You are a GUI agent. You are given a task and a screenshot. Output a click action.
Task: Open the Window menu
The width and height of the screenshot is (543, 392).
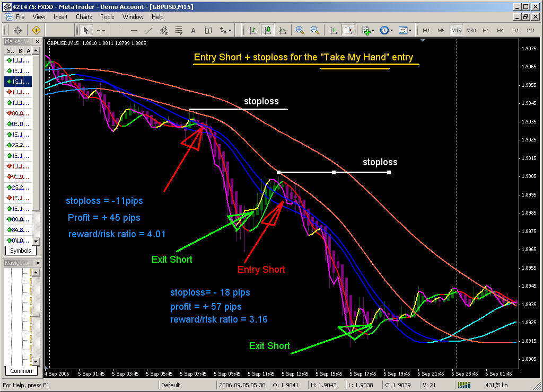pyautogui.click(x=133, y=17)
